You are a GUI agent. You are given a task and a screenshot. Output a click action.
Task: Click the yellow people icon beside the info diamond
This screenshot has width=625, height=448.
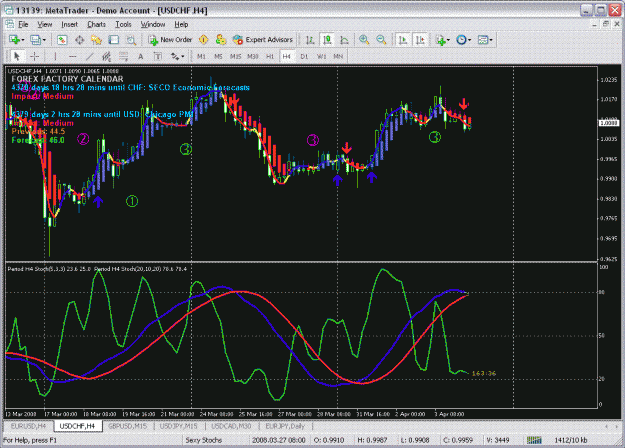point(220,39)
